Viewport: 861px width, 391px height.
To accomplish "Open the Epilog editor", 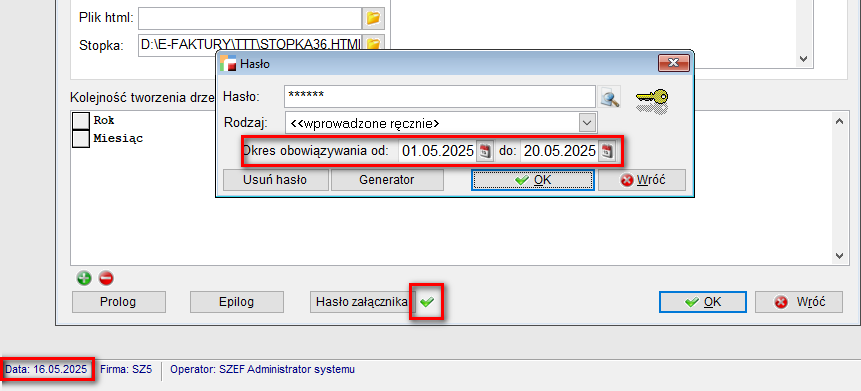I will (x=237, y=302).
